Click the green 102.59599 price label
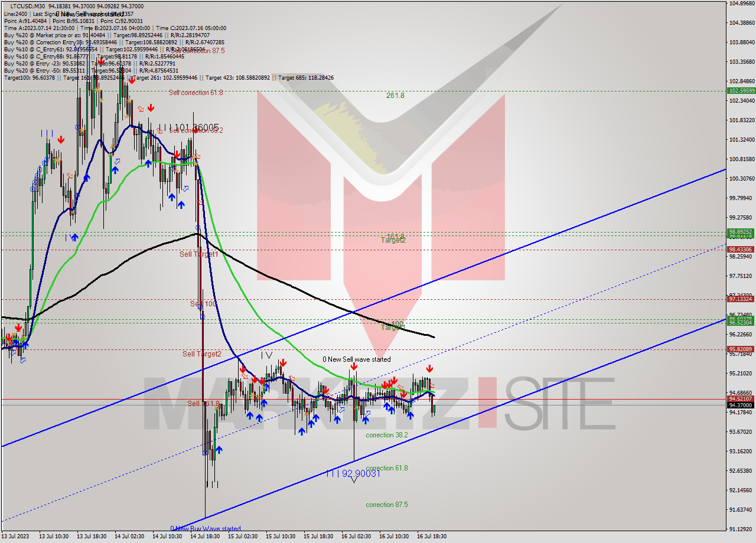The height and width of the screenshot is (543, 756). (741, 91)
